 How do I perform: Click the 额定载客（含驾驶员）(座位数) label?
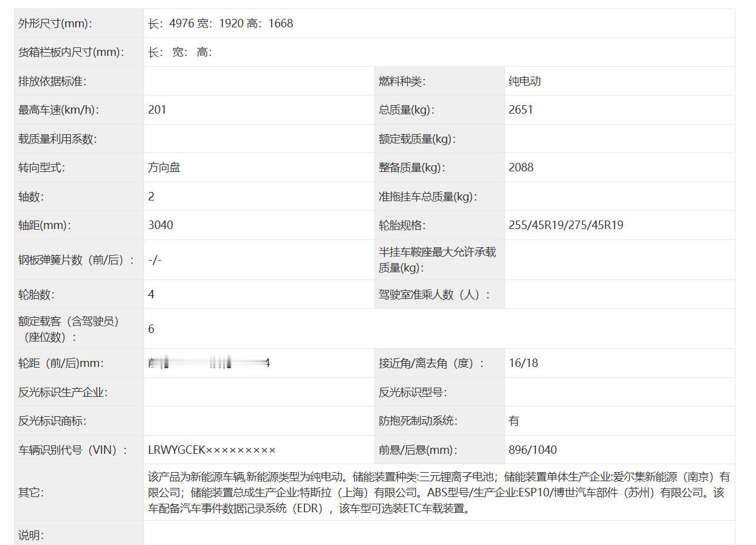tap(69, 329)
